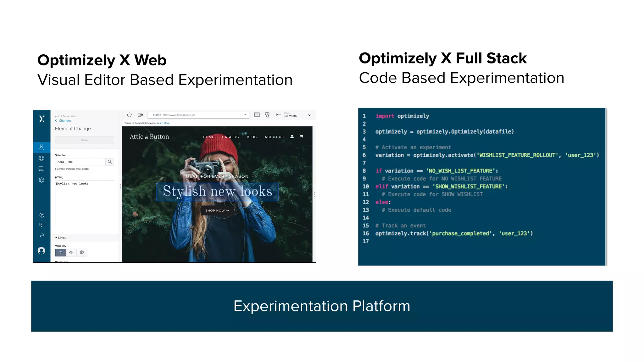Expand the Full Width size dropdown
The image size is (644, 362).
[x=309, y=115]
